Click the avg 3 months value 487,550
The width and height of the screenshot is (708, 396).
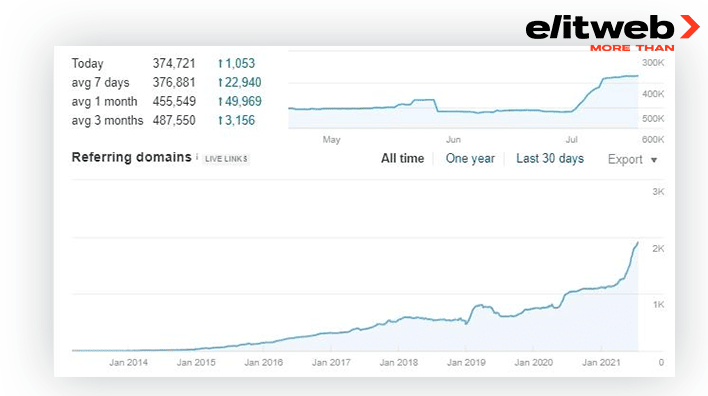(174, 120)
